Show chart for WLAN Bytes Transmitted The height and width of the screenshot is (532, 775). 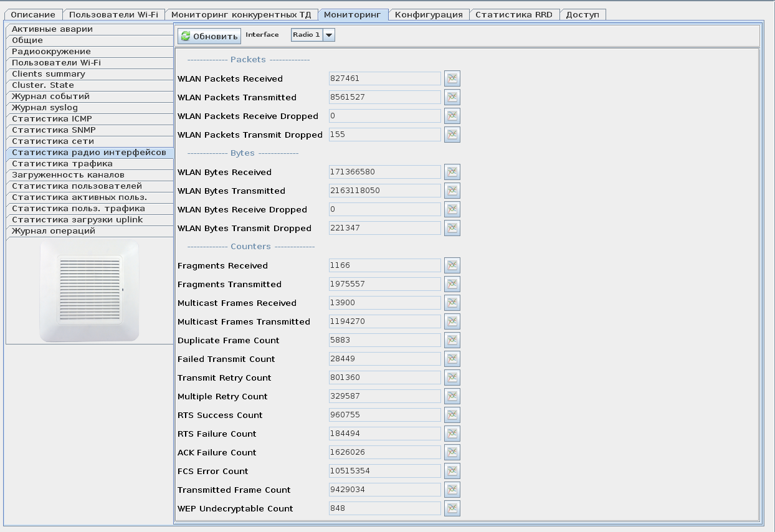pos(452,191)
